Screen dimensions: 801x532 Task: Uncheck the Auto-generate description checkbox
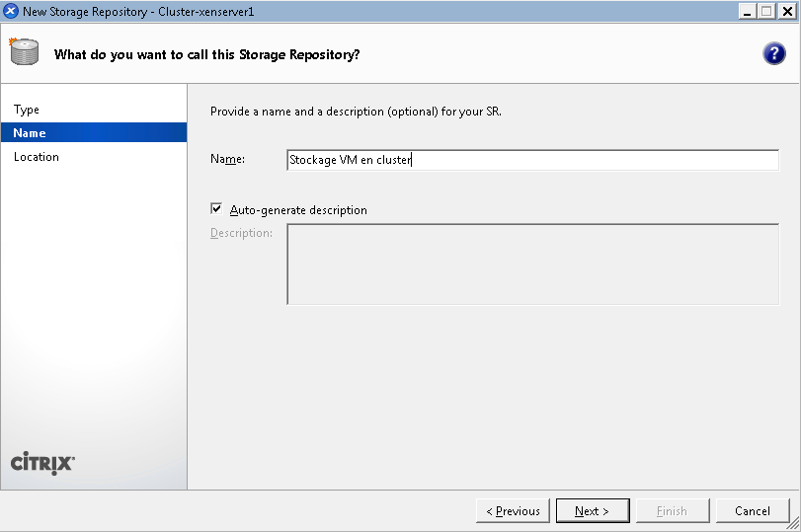point(216,209)
